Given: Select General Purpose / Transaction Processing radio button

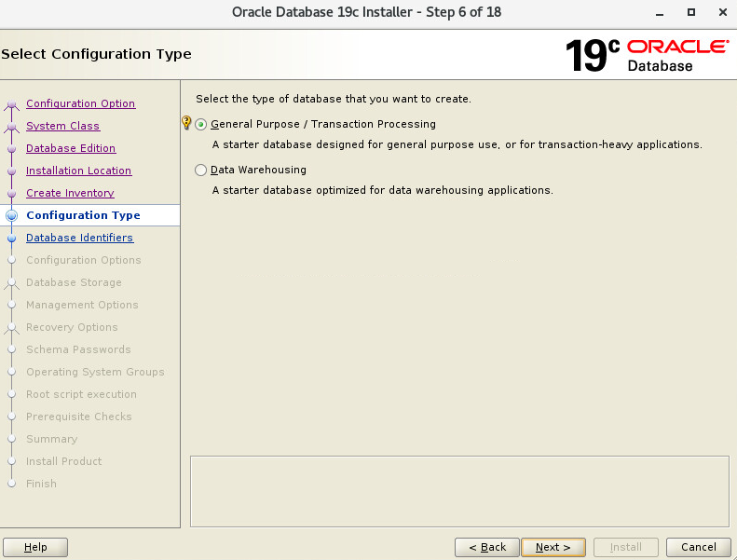Looking at the screenshot, I should coord(200,125).
